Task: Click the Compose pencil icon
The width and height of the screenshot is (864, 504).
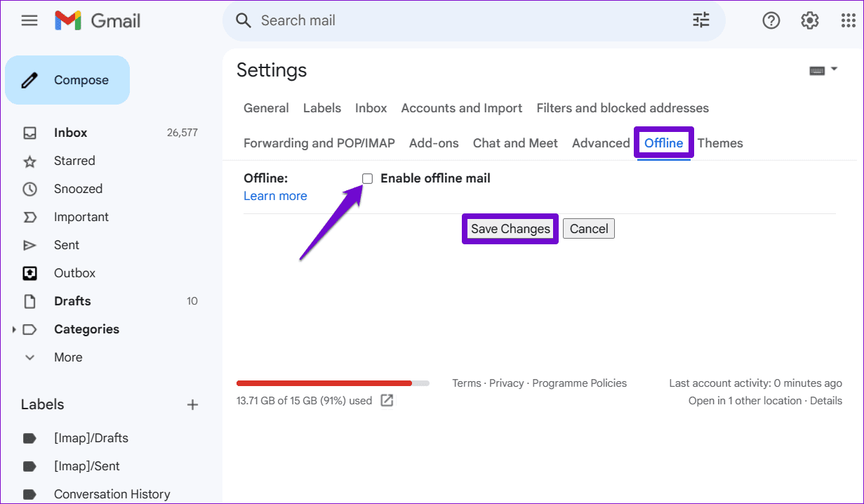Action: [29, 79]
